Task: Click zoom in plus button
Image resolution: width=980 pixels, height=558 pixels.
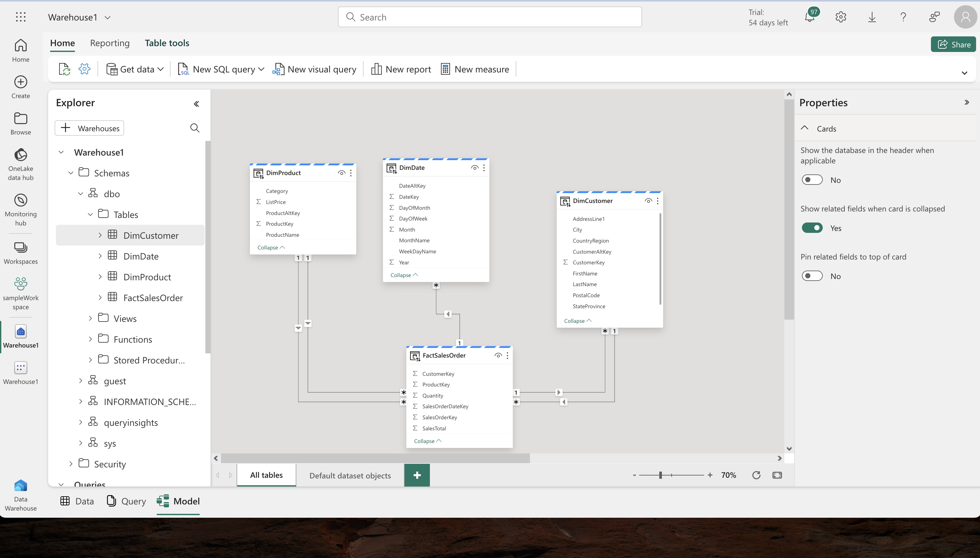Action: point(710,475)
